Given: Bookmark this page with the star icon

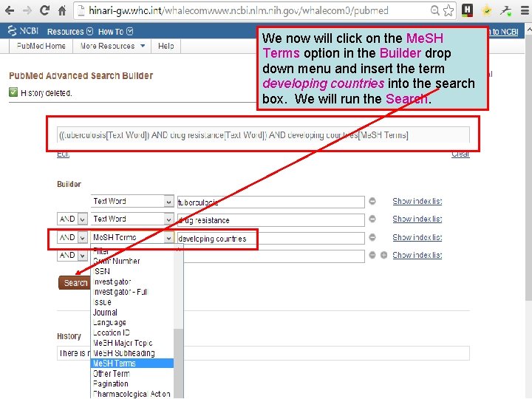Looking at the screenshot, I should point(449,10).
